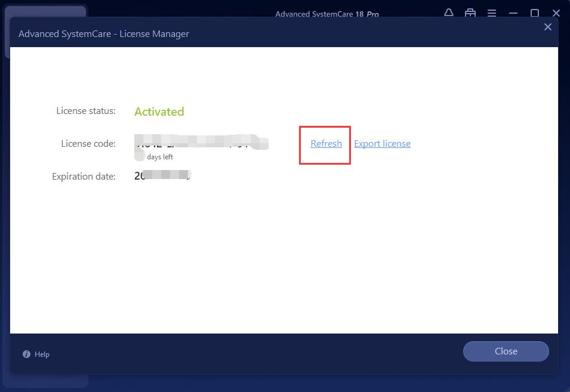Image resolution: width=570 pixels, height=392 pixels.
Task: Click the 'Advanced SystemCare 18 Pro' title
Action: coord(327,14)
